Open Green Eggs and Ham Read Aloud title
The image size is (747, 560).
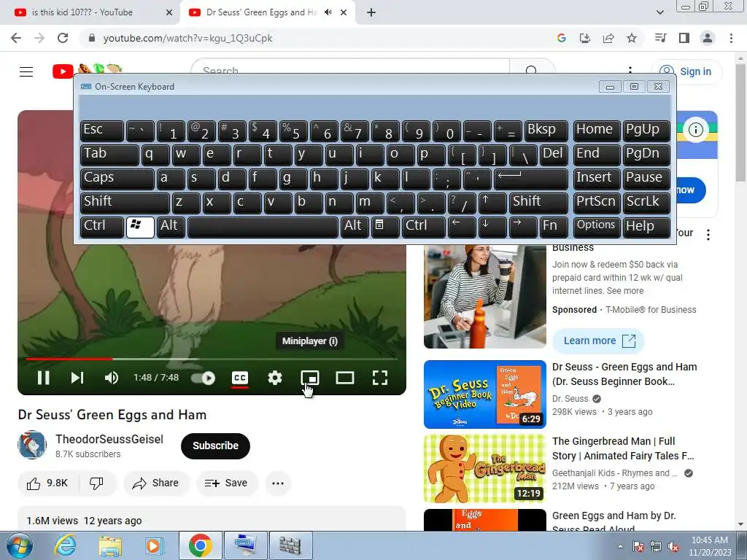point(614,521)
